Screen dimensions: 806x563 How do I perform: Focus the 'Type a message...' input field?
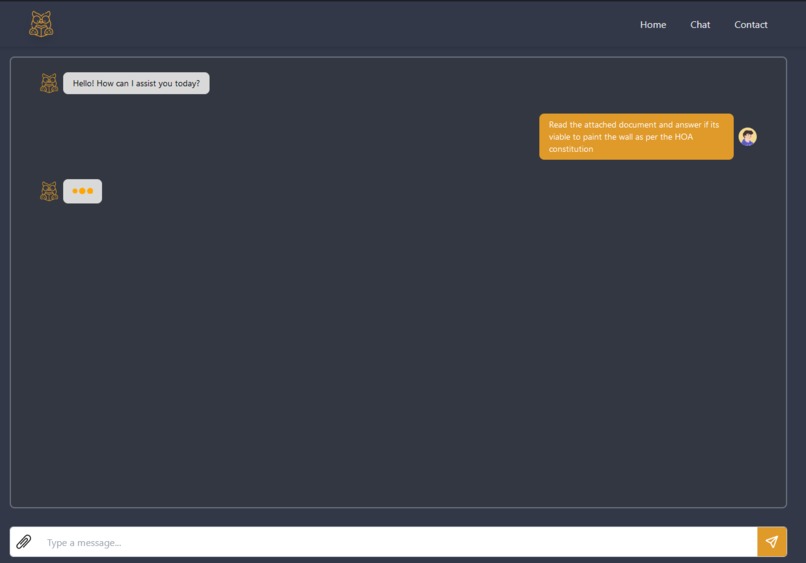[x=398, y=542]
